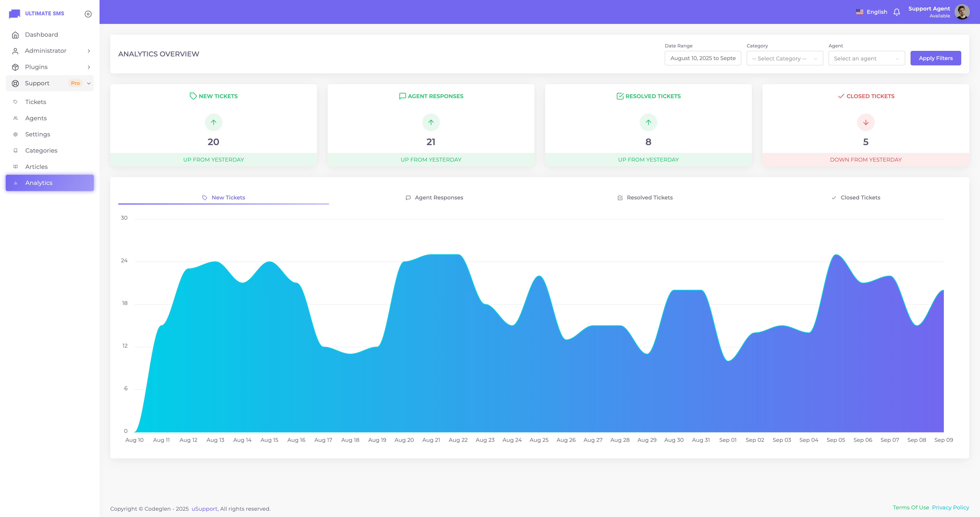Click the Date Range input field
The image size is (980, 517).
click(x=702, y=58)
